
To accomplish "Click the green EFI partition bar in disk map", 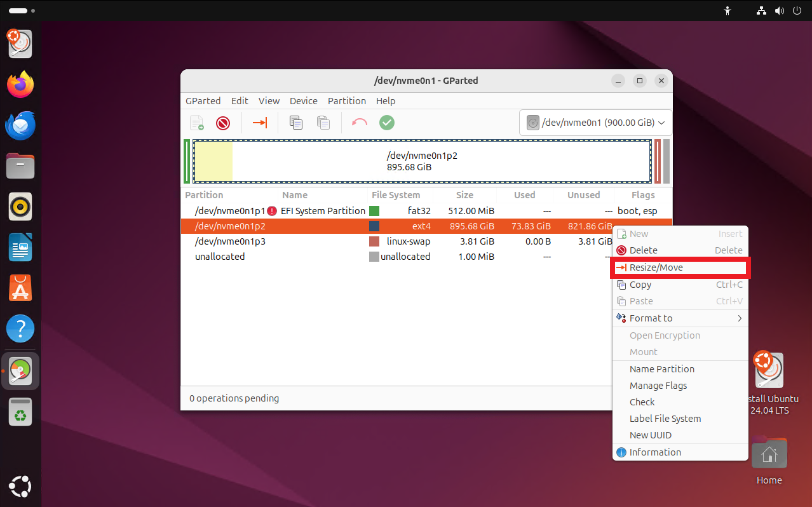I will click(x=187, y=161).
